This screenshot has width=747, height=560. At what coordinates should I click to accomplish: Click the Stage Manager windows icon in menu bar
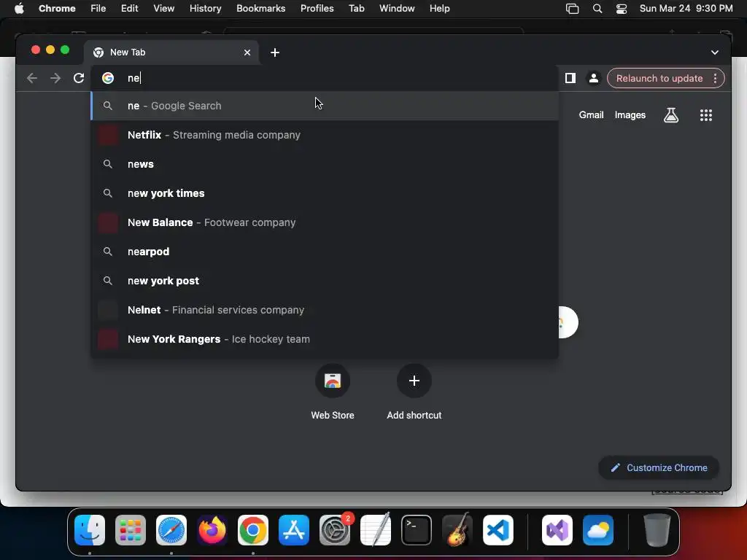click(572, 9)
